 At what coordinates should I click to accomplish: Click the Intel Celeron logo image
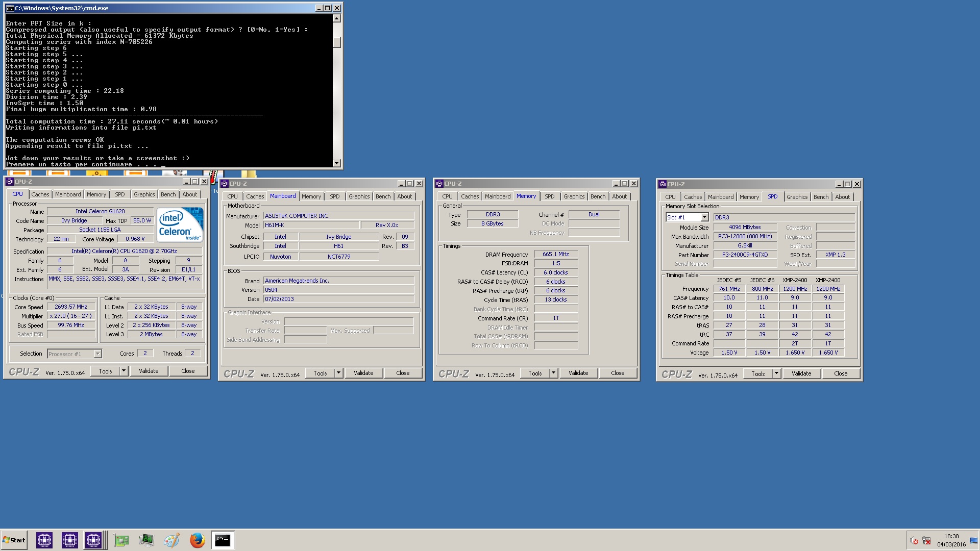click(x=180, y=224)
